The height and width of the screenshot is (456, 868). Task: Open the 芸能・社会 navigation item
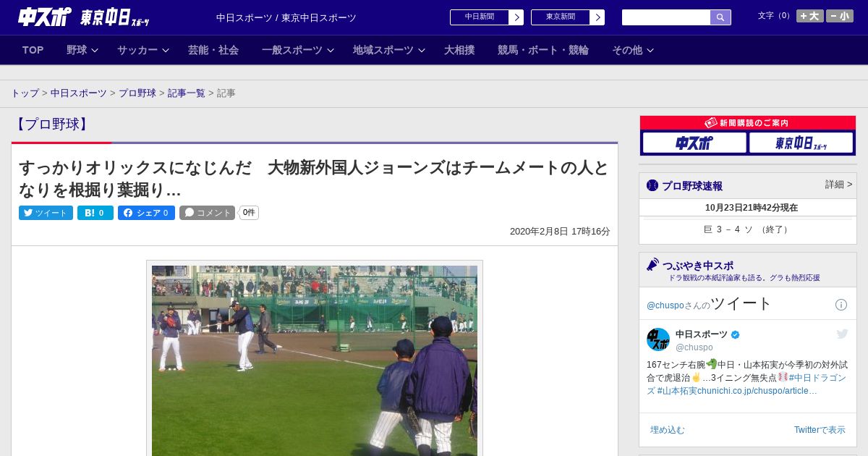pyautogui.click(x=213, y=50)
